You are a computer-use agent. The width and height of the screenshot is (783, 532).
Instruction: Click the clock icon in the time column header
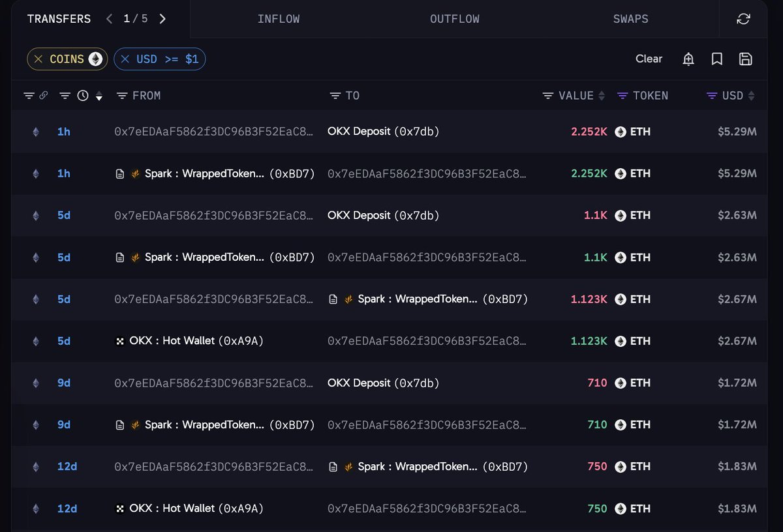[x=83, y=96]
